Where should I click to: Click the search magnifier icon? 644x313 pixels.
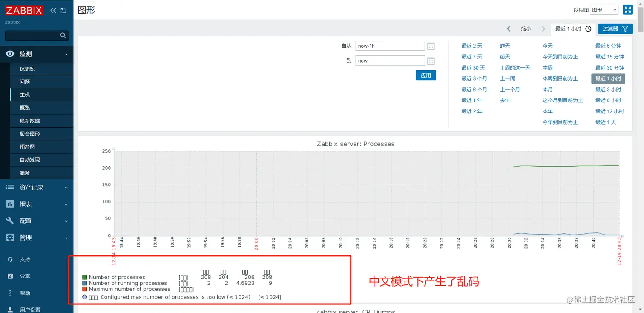63,36
